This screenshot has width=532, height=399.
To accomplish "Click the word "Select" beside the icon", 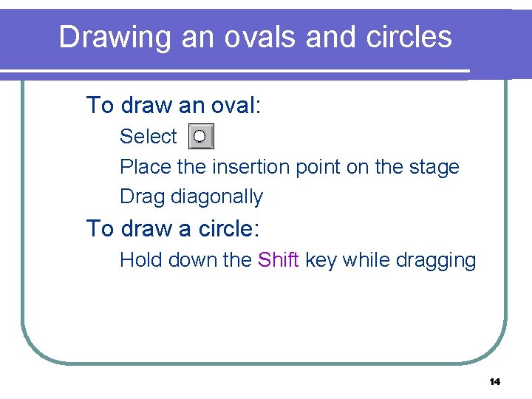I will [149, 137].
